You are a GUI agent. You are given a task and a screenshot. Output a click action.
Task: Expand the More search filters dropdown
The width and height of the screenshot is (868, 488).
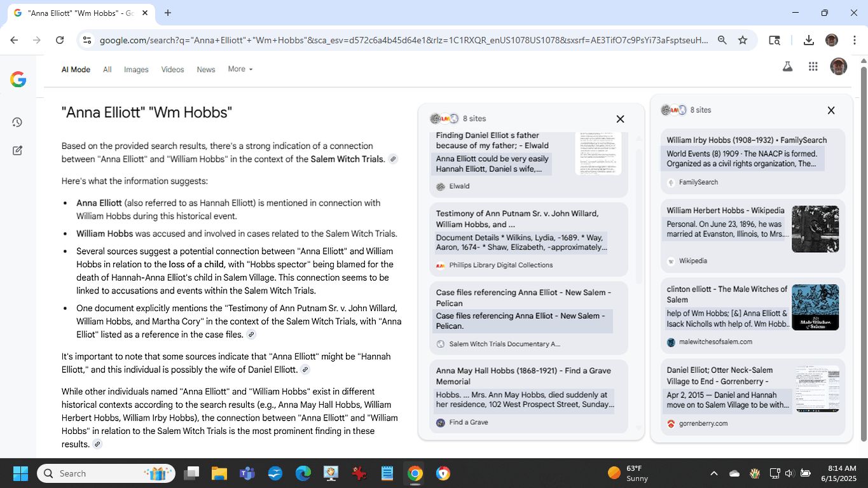coord(240,69)
